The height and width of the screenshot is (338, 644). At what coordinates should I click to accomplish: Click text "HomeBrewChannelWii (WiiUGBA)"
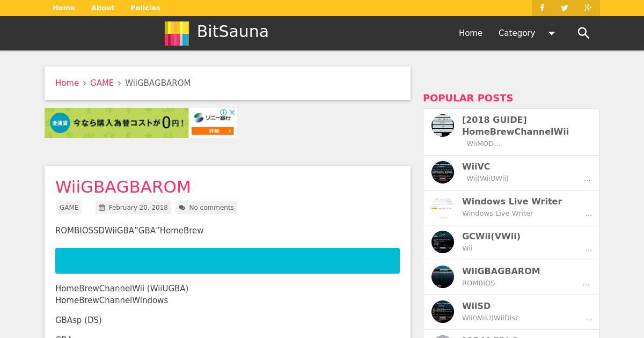[x=122, y=289]
